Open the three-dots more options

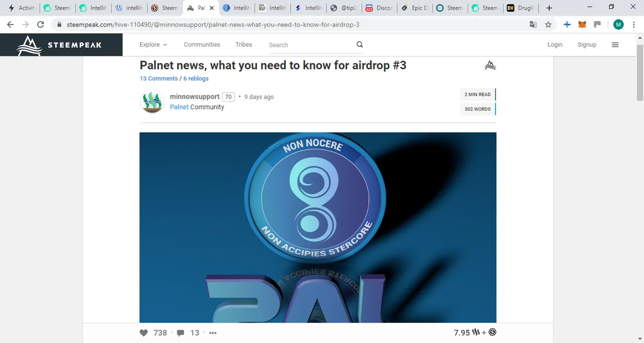[x=212, y=333]
